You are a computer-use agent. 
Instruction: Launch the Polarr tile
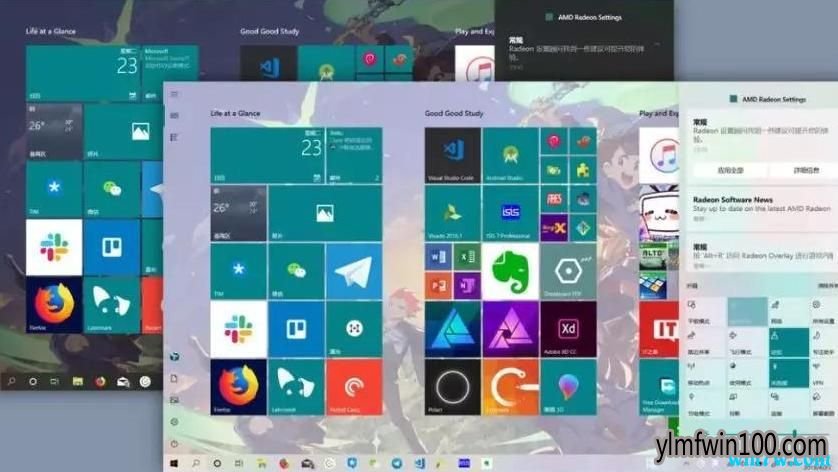[453, 387]
